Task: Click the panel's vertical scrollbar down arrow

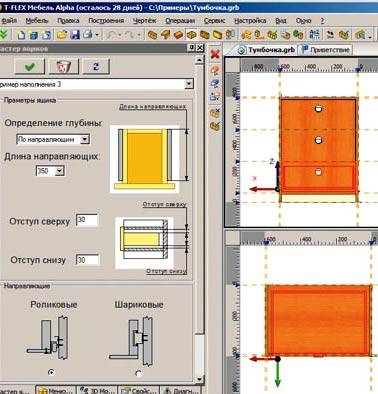Action: point(199,379)
